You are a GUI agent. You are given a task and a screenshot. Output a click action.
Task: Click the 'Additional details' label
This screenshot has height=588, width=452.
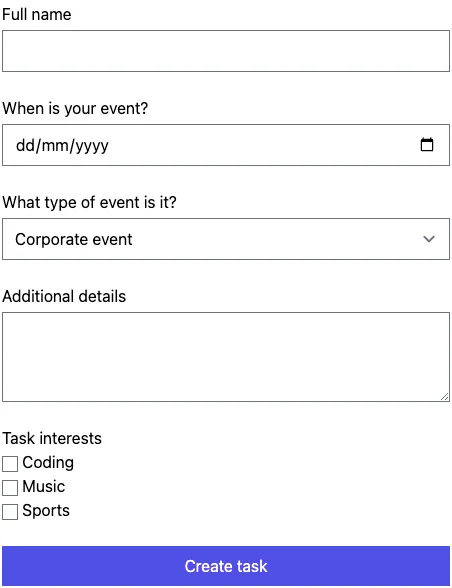[64, 296]
